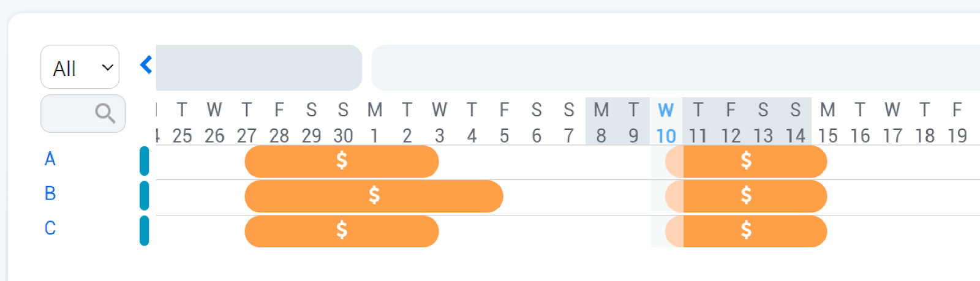Go to previous dates with left chevron
This screenshot has height=281, width=980.
click(146, 64)
